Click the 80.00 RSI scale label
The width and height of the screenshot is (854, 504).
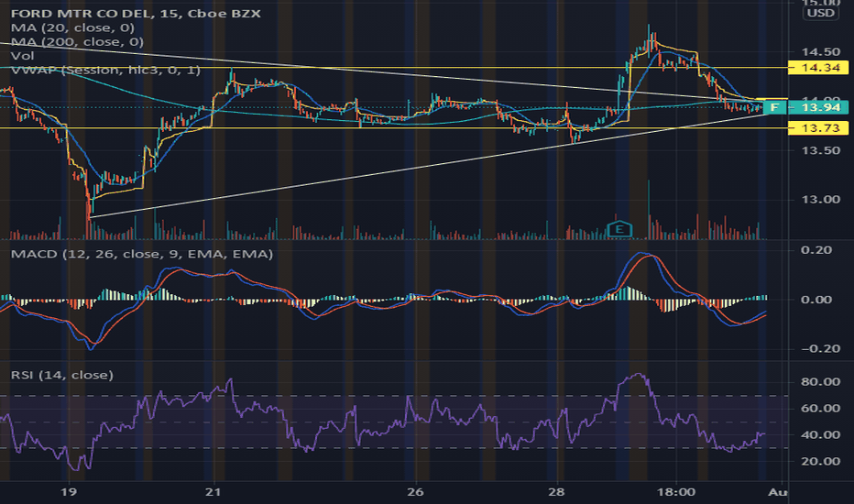821,381
